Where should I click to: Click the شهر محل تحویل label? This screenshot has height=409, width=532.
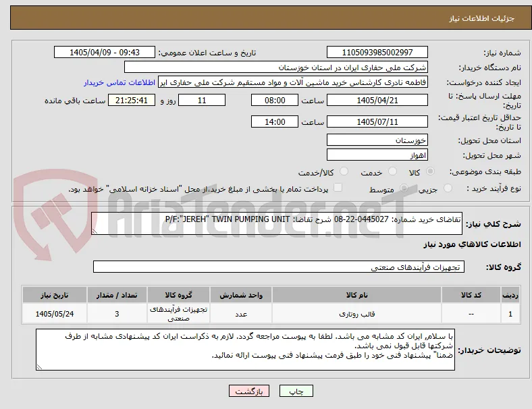[492, 155]
